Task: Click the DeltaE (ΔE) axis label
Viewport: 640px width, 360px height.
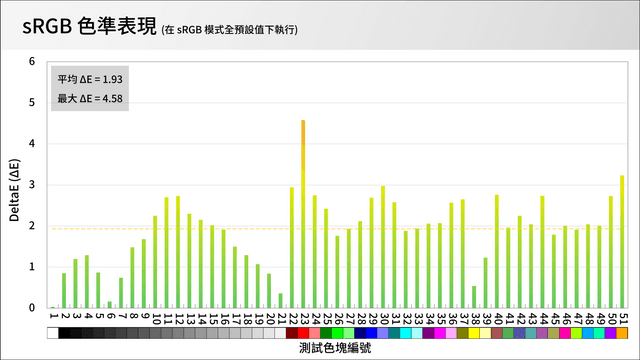Action: tap(14, 190)
